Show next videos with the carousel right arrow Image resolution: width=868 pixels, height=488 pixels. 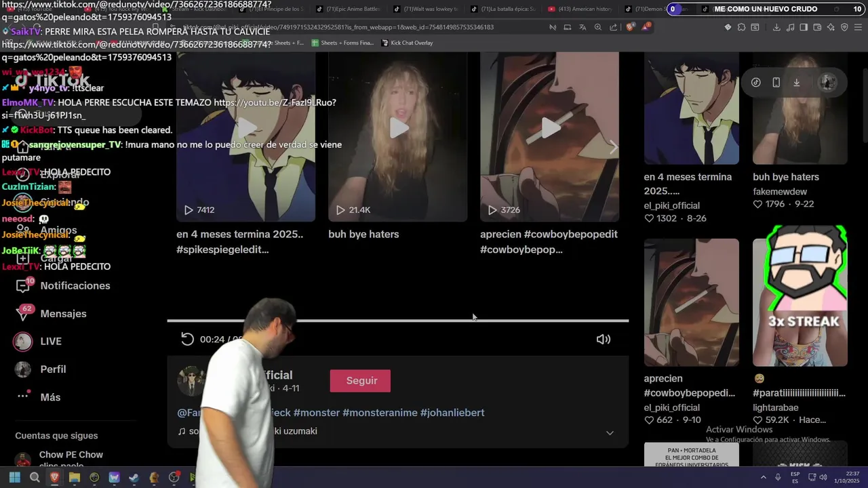pos(613,147)
